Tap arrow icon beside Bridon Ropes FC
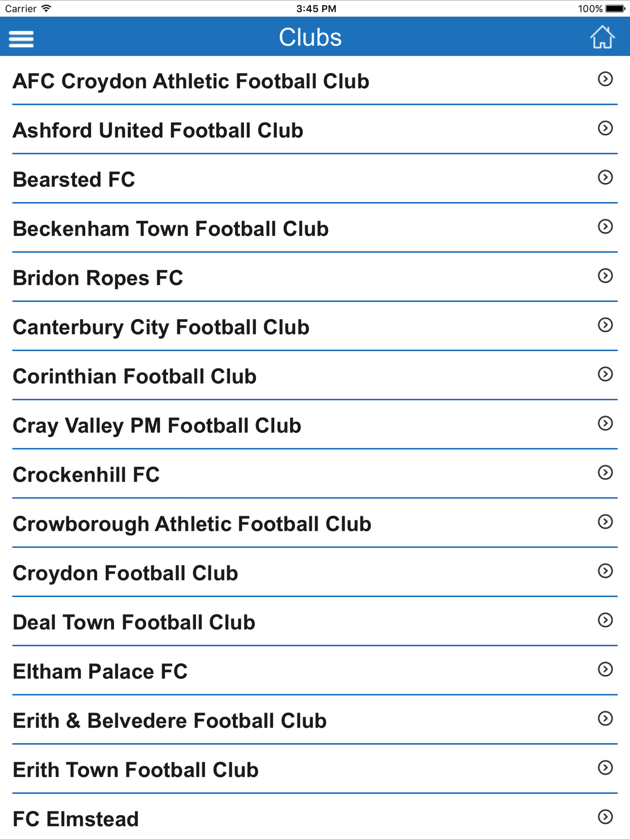 (x=605, y=276)
